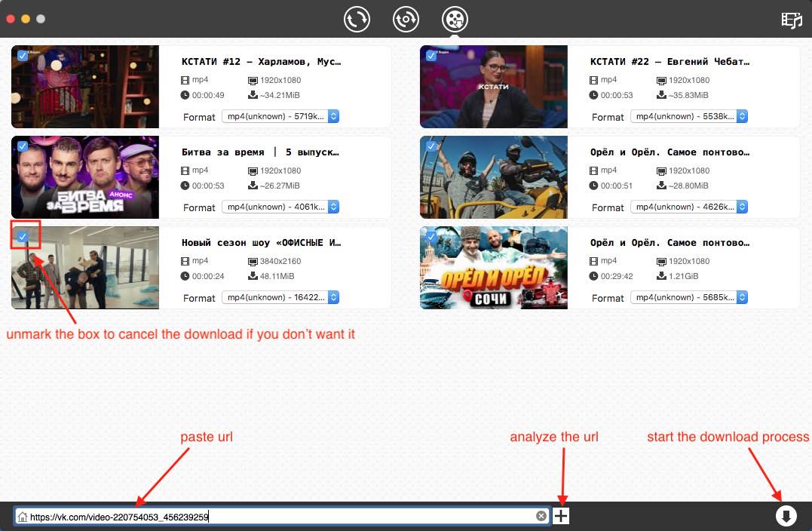Click the video-to-music converter icon top right

click(792, 20)
